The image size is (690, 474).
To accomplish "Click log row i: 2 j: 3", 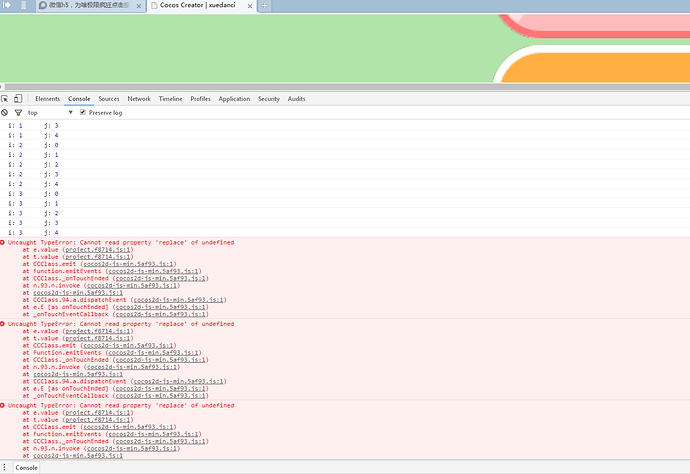I will click(x=345, y=174).
